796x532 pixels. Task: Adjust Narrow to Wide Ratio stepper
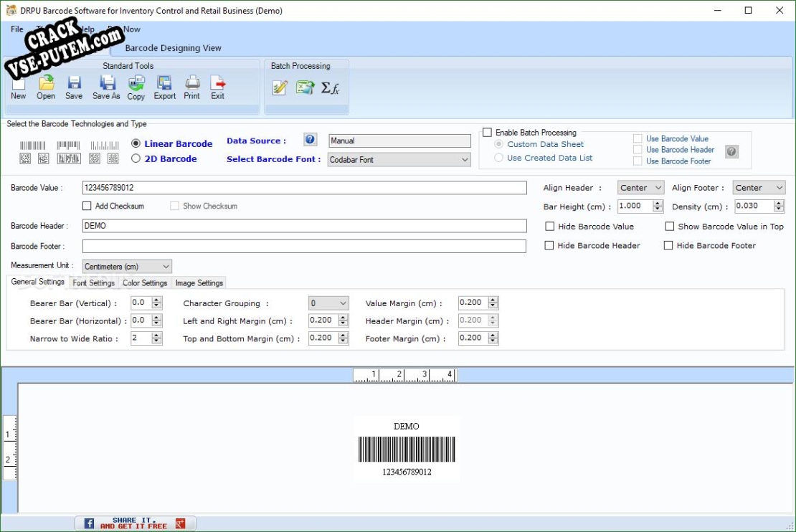click(156, 338)
